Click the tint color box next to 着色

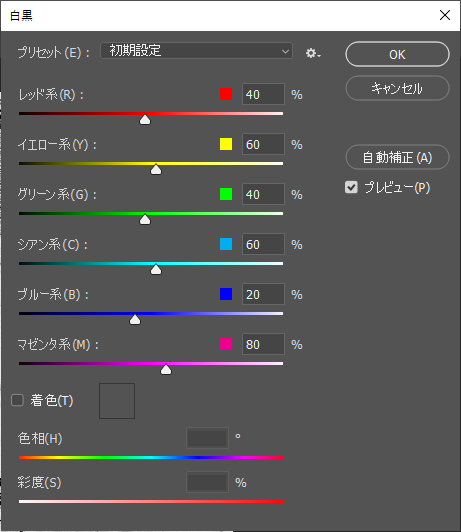pos(117,401)
